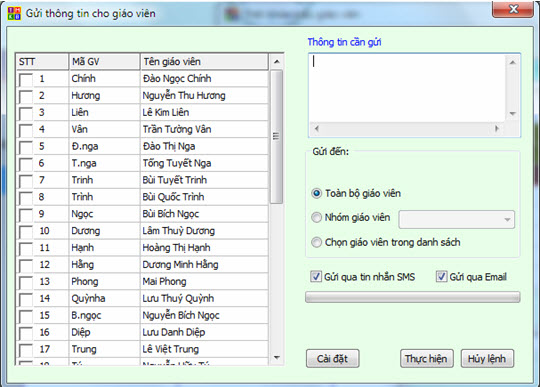The image size is (540, 387).
Task: Tick checkbox for Đào Ngọc Chính
Action: (26, 80)
